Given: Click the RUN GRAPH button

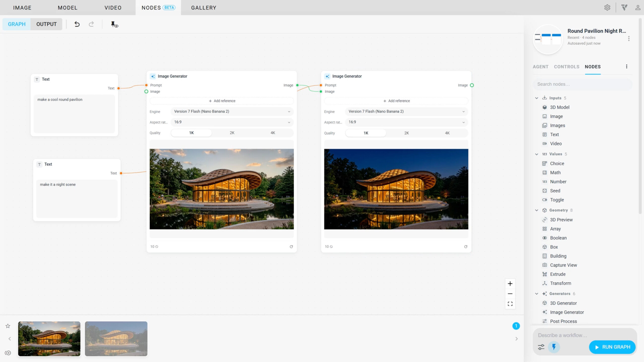Looking at the screenshot, I should [612, 347].
